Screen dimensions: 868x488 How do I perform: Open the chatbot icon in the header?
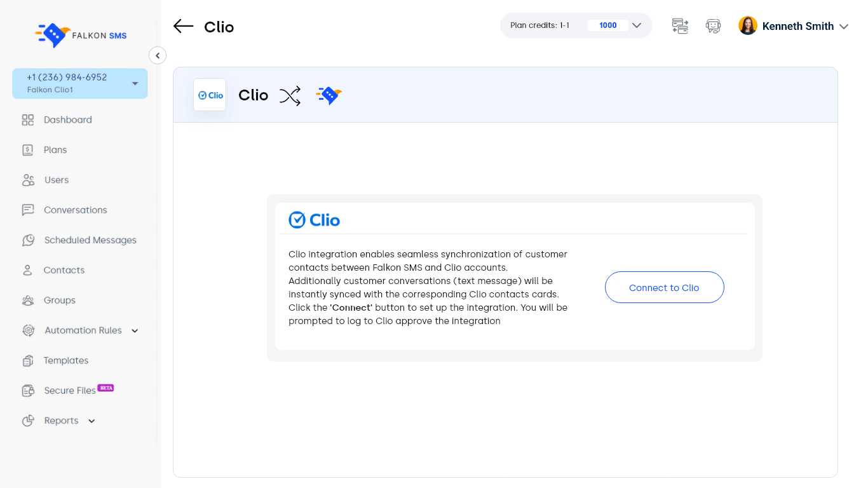click(713, 26)
